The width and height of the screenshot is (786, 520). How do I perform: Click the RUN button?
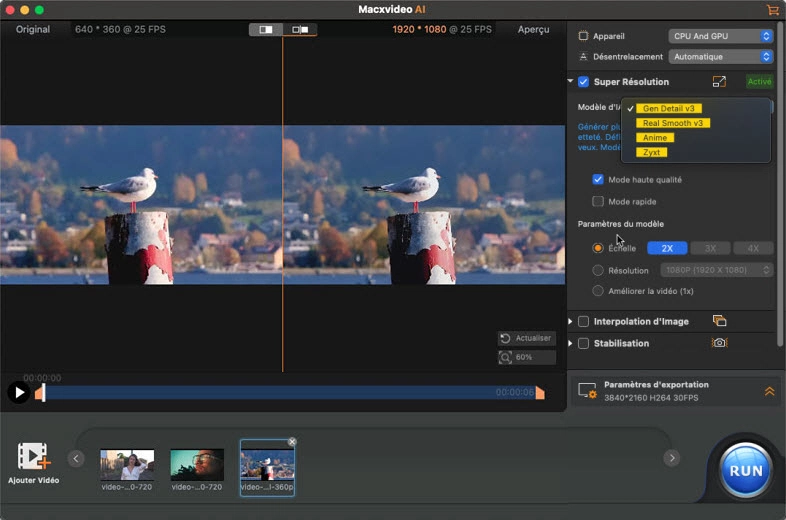(746, 470)
